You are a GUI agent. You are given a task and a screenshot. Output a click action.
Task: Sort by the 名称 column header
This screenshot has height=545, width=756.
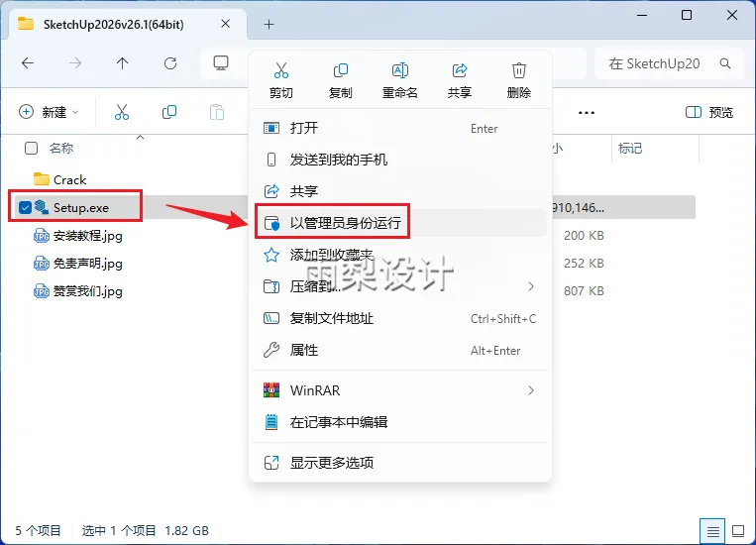(61, 148)
